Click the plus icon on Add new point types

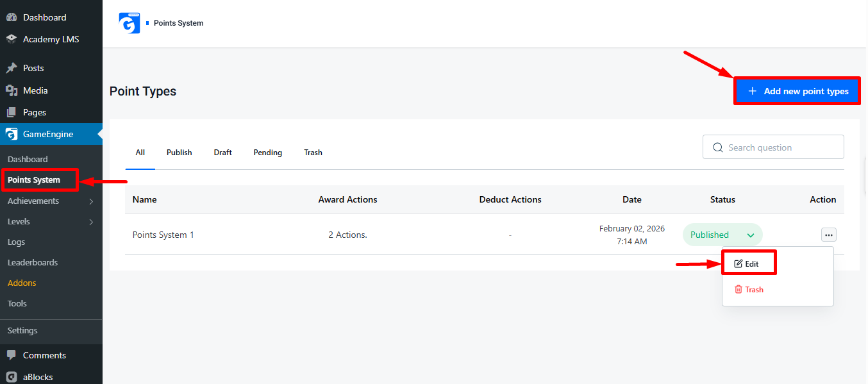pyautogui.click(x=753, y=91)
